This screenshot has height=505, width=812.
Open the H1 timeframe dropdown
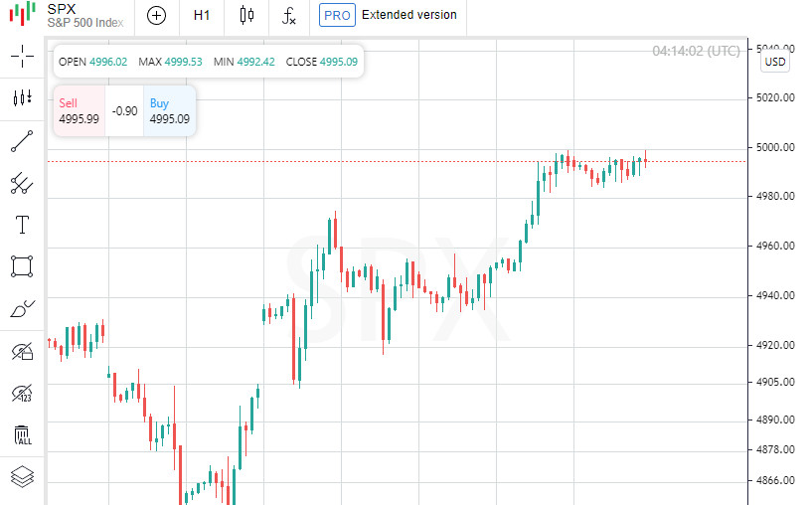(202, 15)
